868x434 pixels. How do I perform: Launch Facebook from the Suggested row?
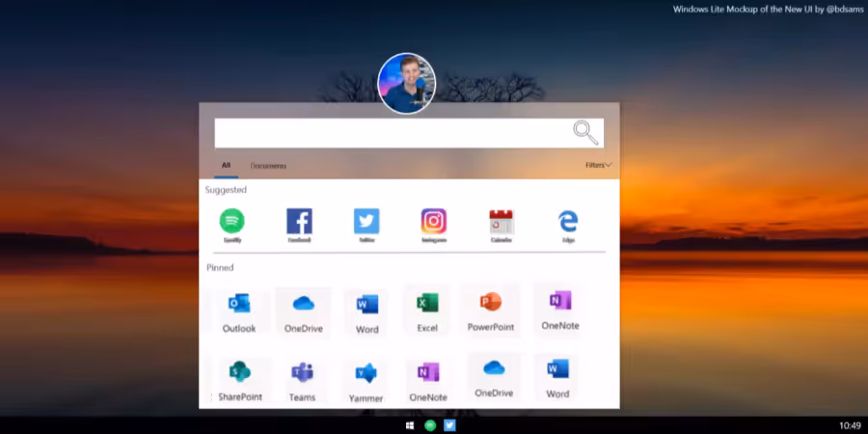point(300,226)
